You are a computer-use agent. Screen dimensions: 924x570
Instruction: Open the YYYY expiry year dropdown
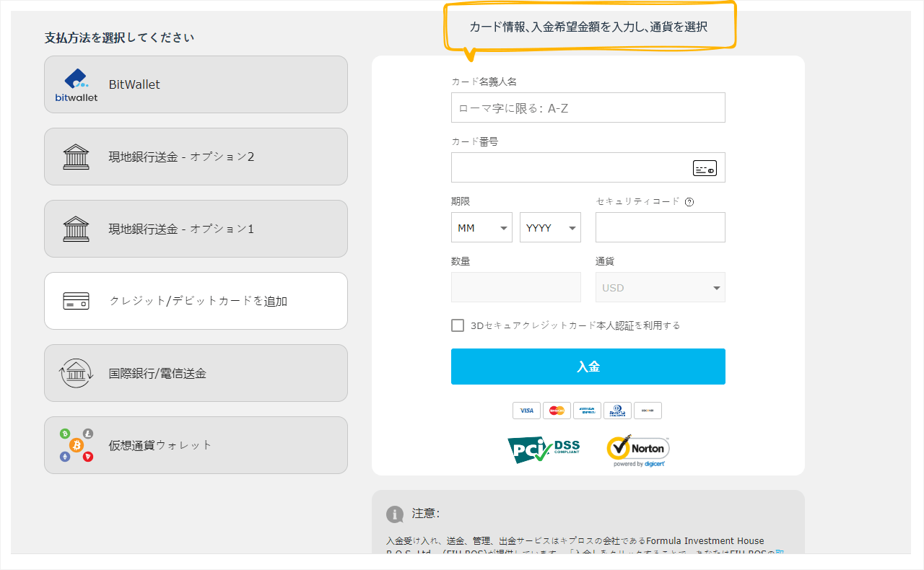(x=550, y=227)
